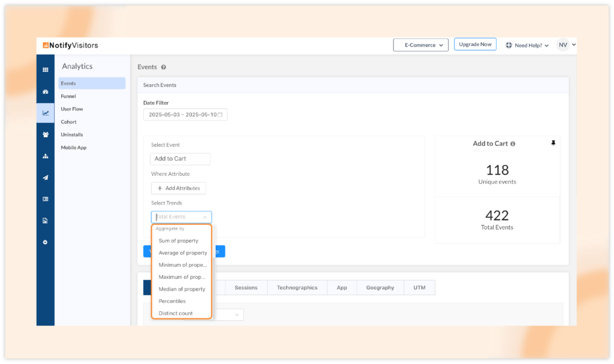Click the Events help question mark icon
This screenshot has height=364, width=614.
[164, 67]
